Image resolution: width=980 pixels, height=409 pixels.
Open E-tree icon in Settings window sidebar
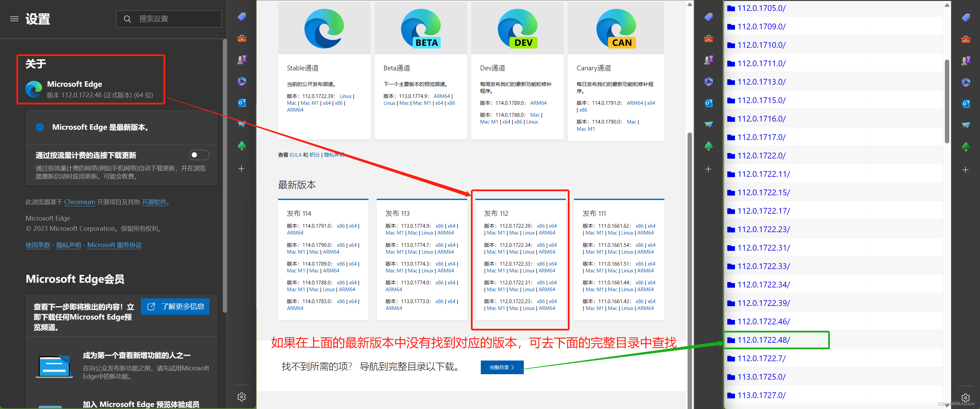242,146
